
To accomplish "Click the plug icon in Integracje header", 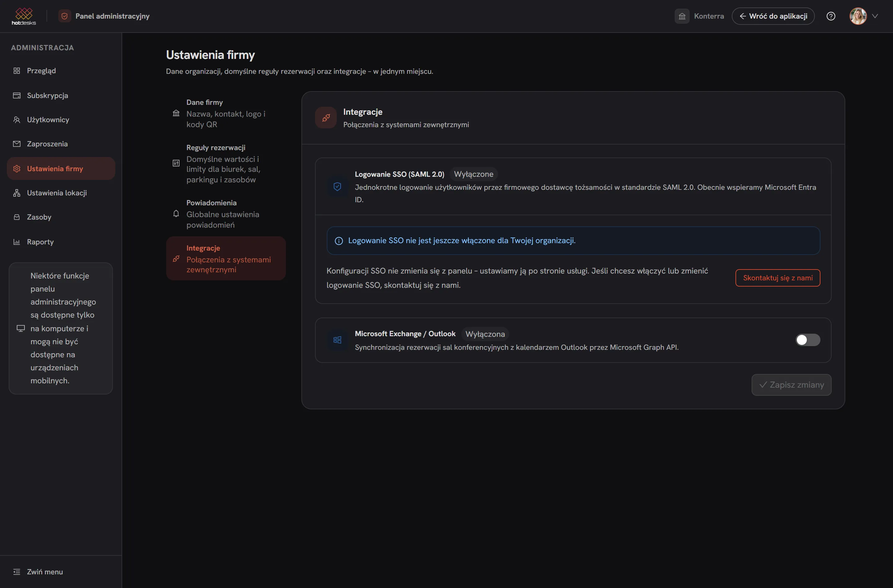I will coord(326,118).
